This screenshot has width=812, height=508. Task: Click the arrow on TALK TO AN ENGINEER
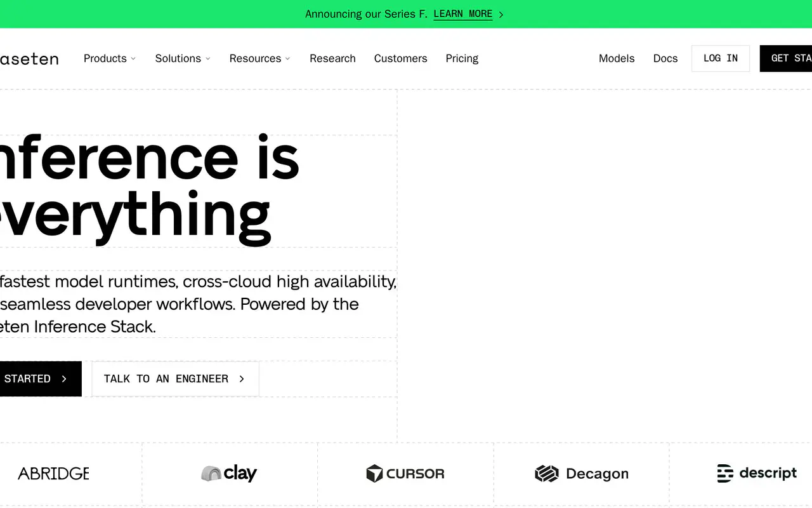coord(242,379)
